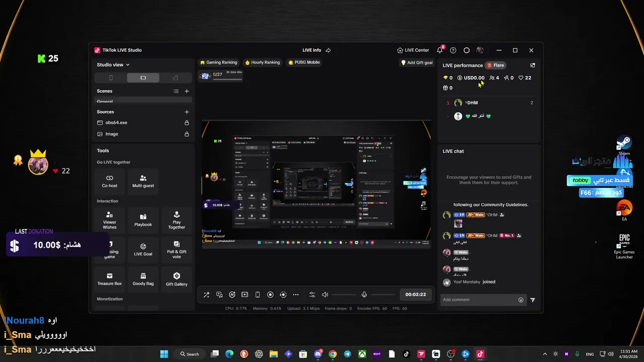The height and width of the screenshot is (362, 644).
Task: Click the media music icon in bottom toolbar
Action: (x=219, y=295)
